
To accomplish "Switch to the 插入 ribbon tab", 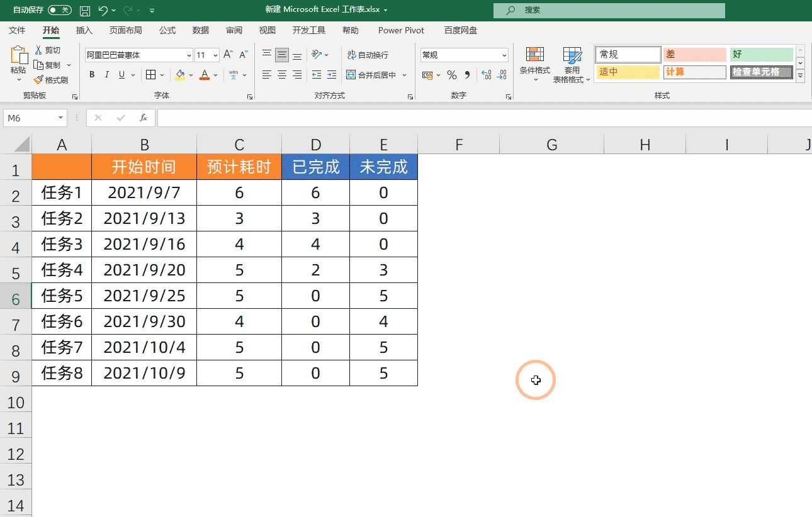I will tap(84, 30).
